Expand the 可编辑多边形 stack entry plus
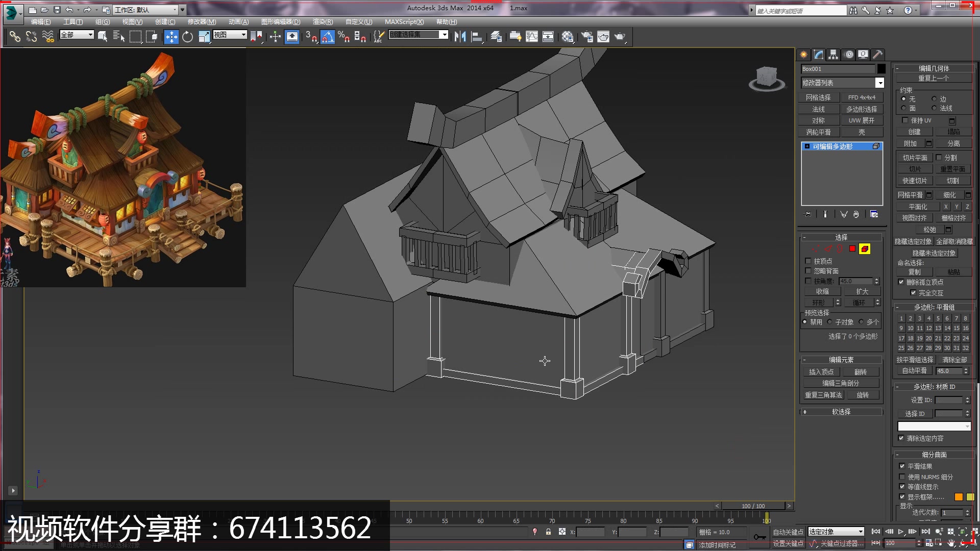 coord(807,146)
